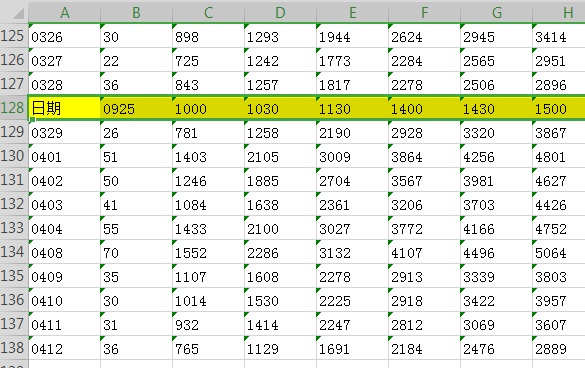585x368 pixels.
Task: Select cell with value 3027
Action: [x=353, y=228]
